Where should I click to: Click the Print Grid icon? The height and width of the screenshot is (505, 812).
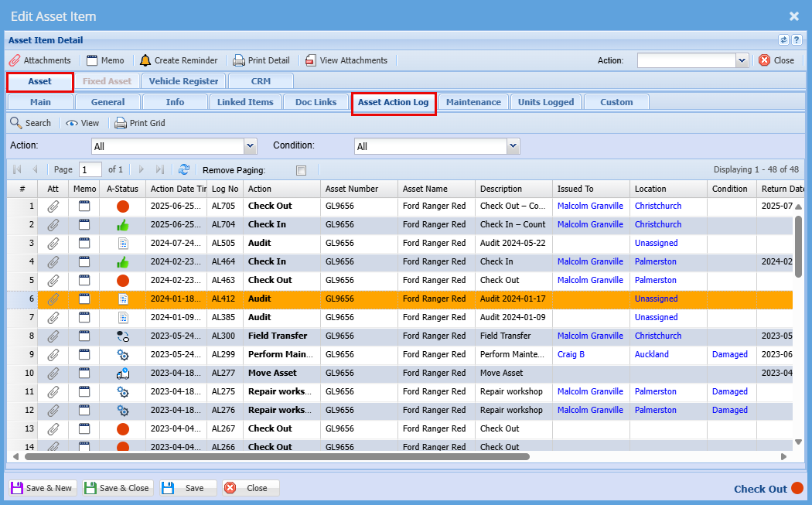point(121,123)
